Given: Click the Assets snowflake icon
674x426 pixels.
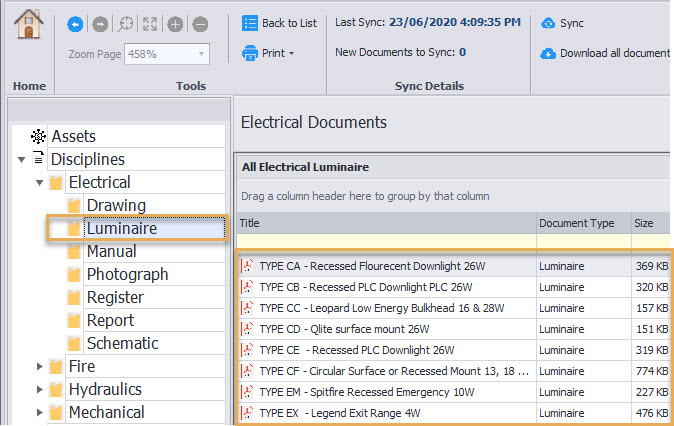Looking at the screenshot, I should point(38,136).
